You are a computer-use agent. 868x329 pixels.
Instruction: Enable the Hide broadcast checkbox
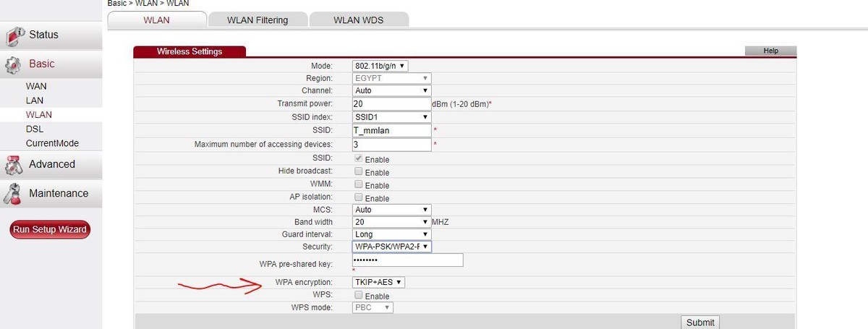(x=358, y=172)
